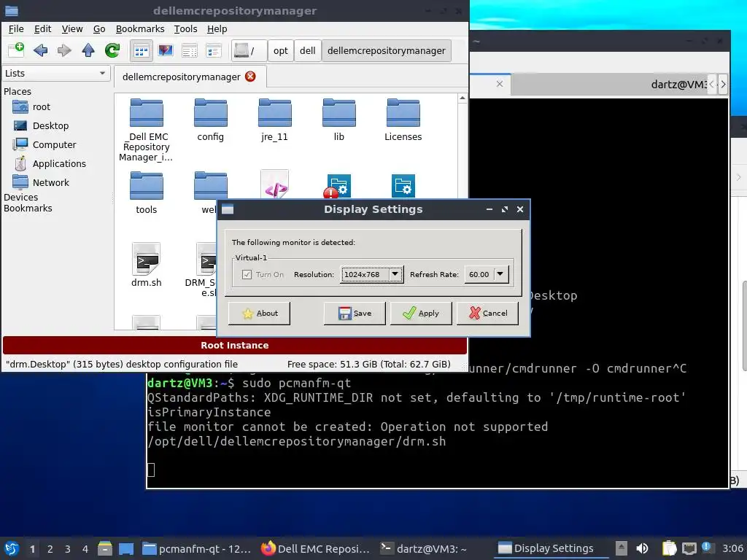Close the dellemcrepositorymanager tab
The image size is (747, 560).
250,76
